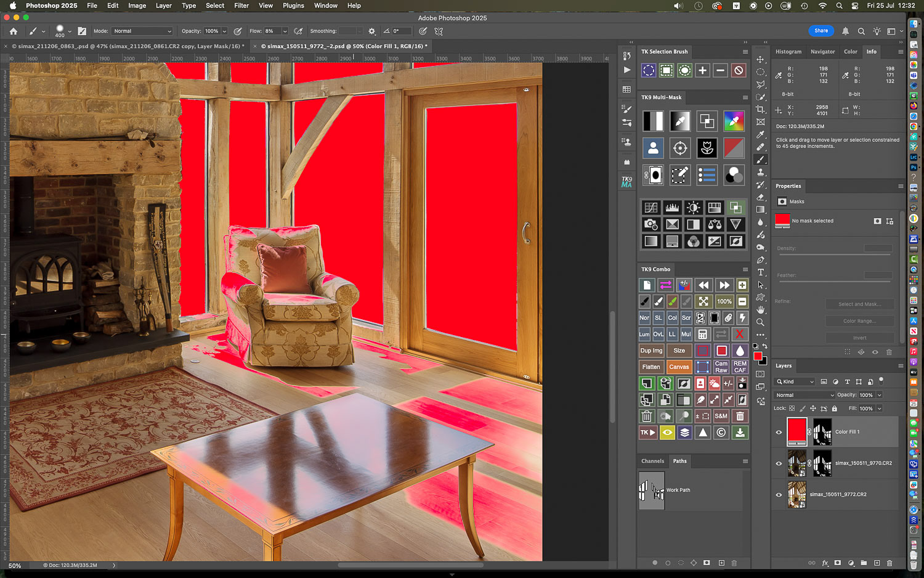Switch to the Navigator tab
This screenshot has height=578, width=924.
click(x=822, y=52)
